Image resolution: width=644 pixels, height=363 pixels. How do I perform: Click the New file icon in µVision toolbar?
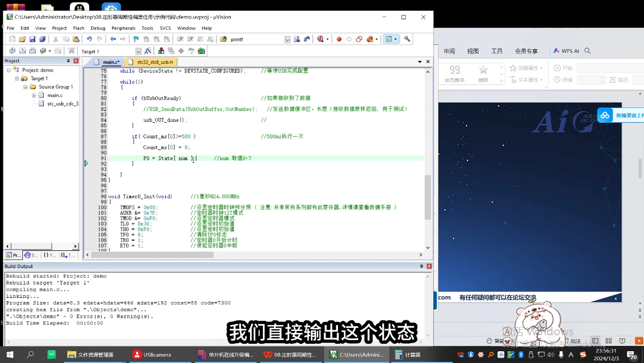click(x=12, y=39)
